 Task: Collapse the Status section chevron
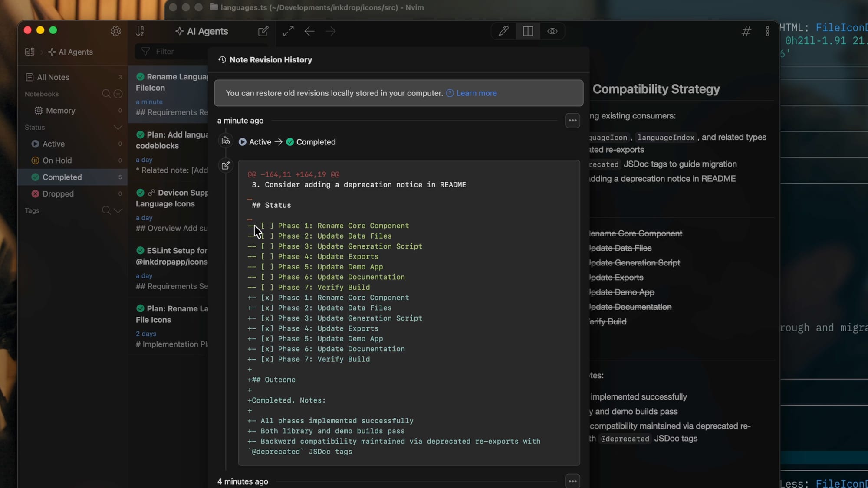118,128
